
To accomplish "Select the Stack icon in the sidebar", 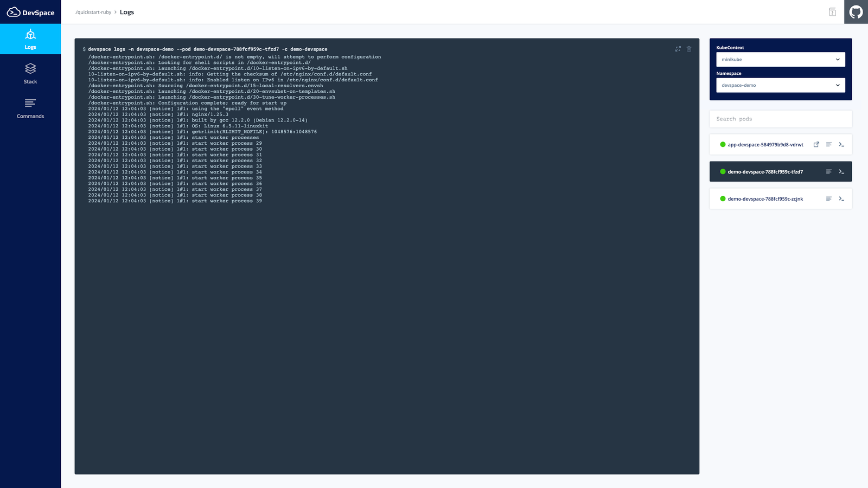I will 30,73.
